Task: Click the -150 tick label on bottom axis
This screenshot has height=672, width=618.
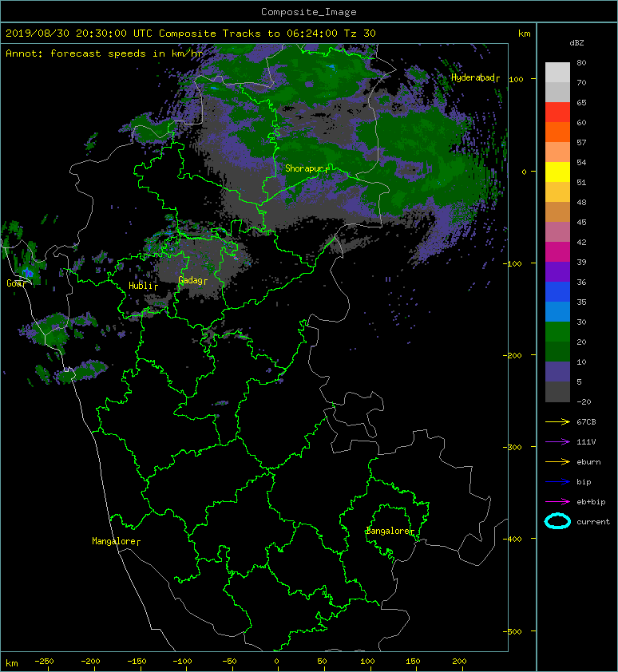Action: (137, 662)
